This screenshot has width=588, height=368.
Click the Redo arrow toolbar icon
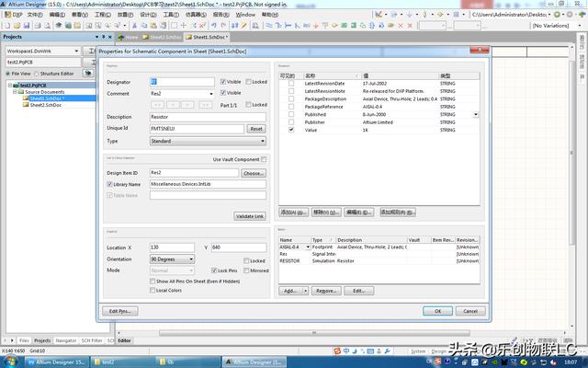[x=223, y=26]
